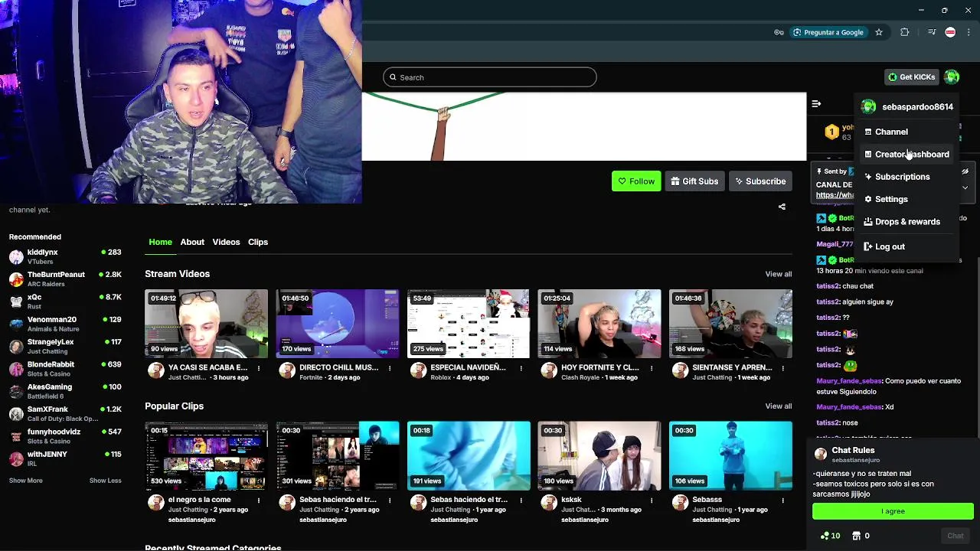View all Popular Clips
The width and height of the screenshot is (980, 551).
(778, 406)
